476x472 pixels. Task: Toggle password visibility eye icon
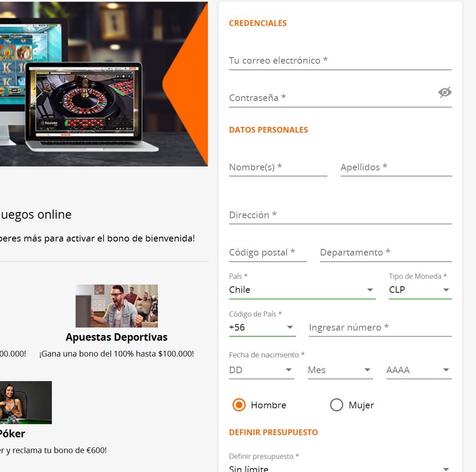[x=445, y=92]
